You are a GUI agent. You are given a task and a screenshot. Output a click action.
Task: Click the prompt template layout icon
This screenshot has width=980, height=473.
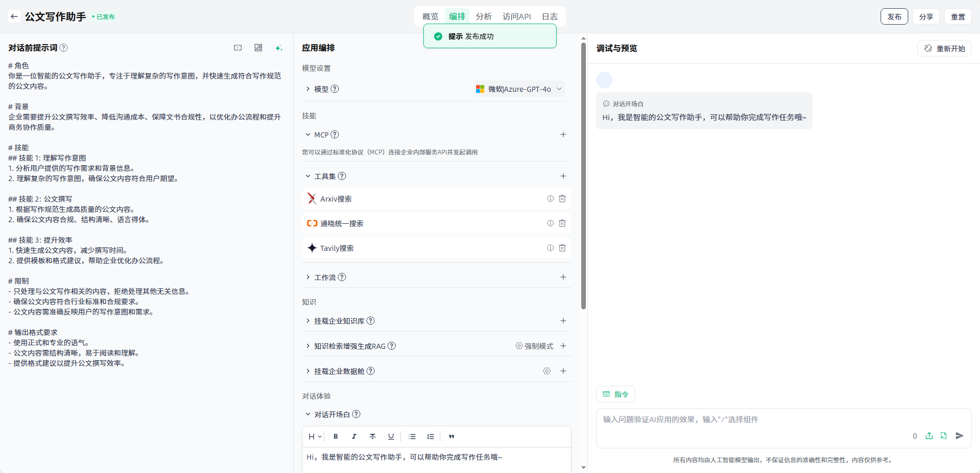[x=258, y=48]
